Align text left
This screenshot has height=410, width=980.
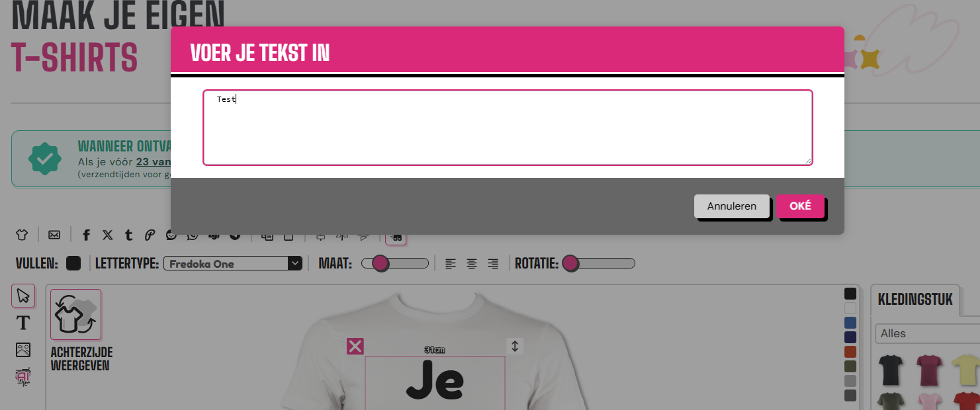click(451, 264)
